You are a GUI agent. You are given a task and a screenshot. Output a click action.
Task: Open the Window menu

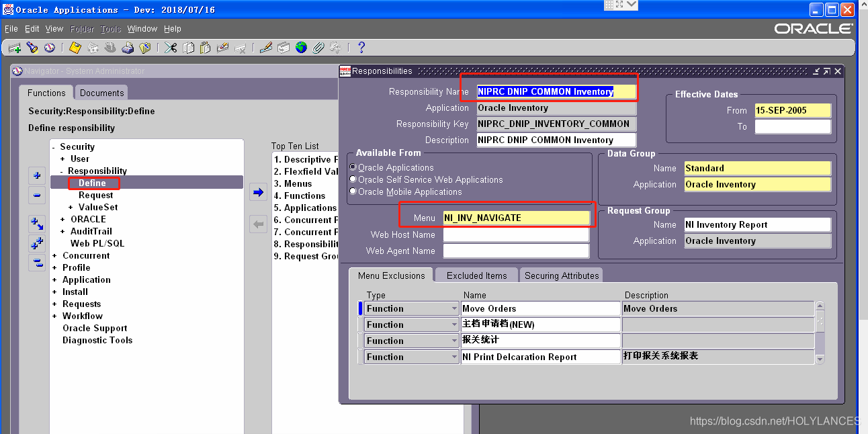click(142, 29)
